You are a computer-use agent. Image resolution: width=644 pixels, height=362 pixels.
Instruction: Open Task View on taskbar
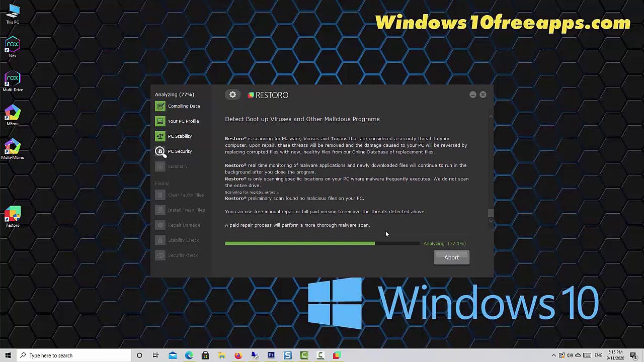pos(155,355)
